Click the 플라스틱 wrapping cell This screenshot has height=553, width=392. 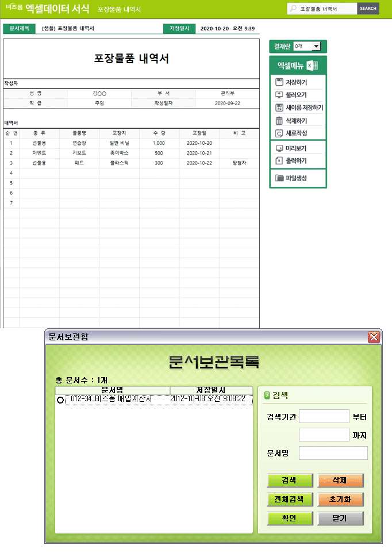(x=119, y=163)
